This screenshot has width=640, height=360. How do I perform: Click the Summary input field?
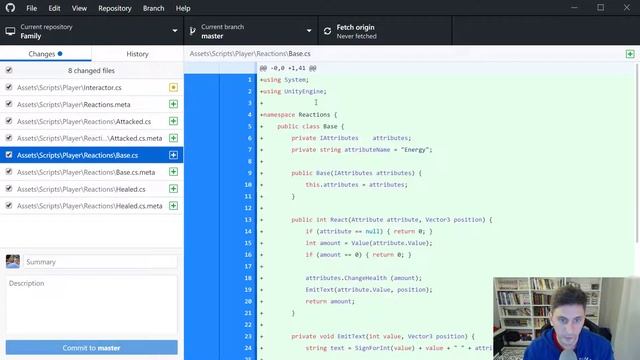100,262
